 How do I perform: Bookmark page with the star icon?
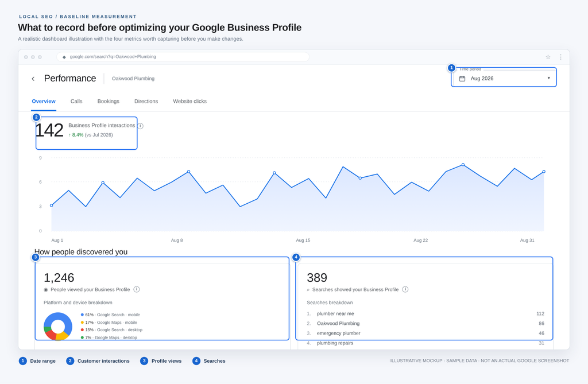point(548,57)
